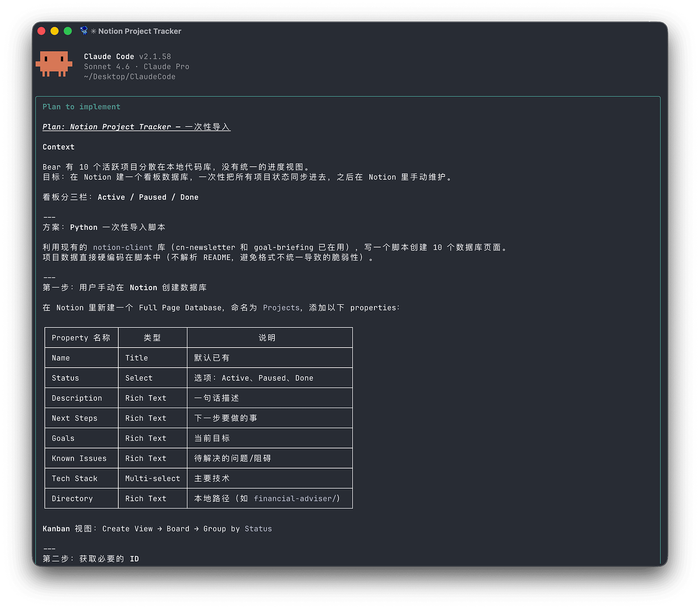
Task: Click the Claude Code pixel mascot logo
Action: [54, 64]
